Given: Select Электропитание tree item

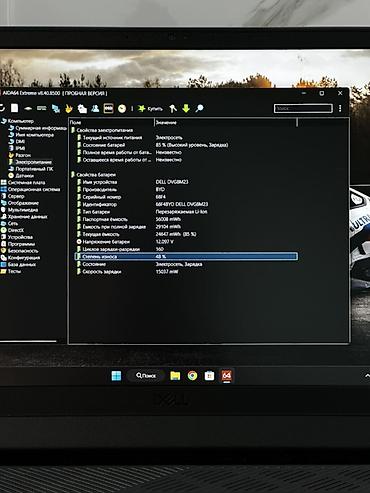Looking at the screenshot, I should 30,162.
